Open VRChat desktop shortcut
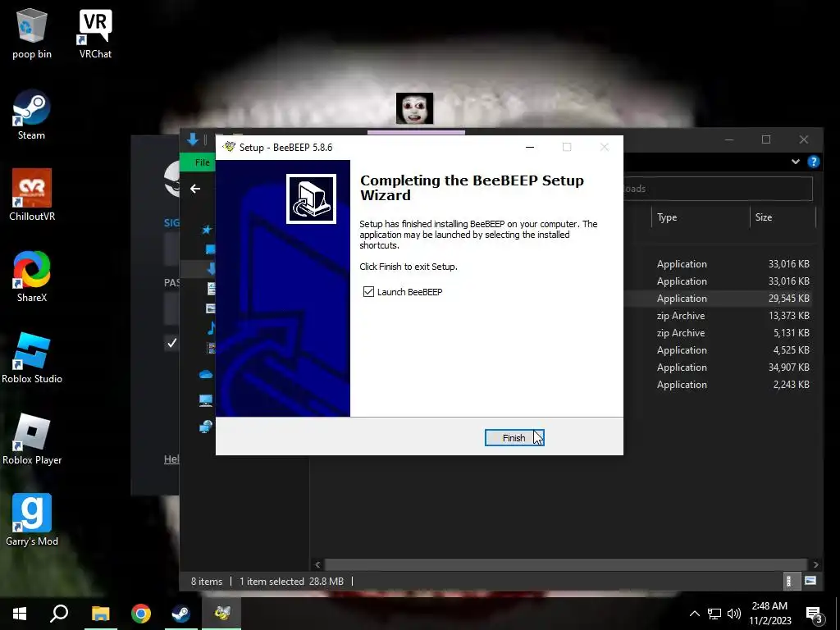The image size is (840, 630). click(x=95, y=33)
